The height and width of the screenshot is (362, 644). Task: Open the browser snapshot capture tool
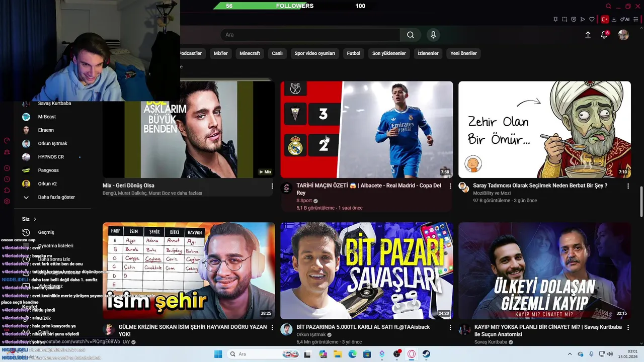coord(565,19)
